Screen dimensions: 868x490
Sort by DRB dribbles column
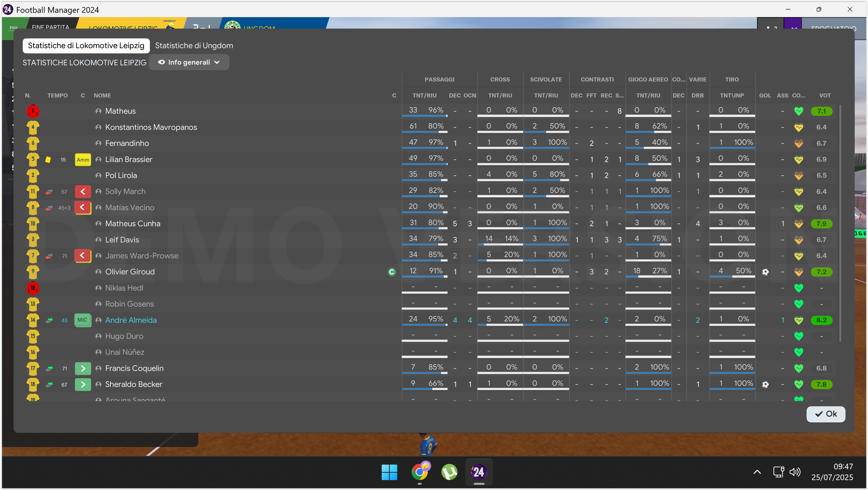tap(697, 96)
